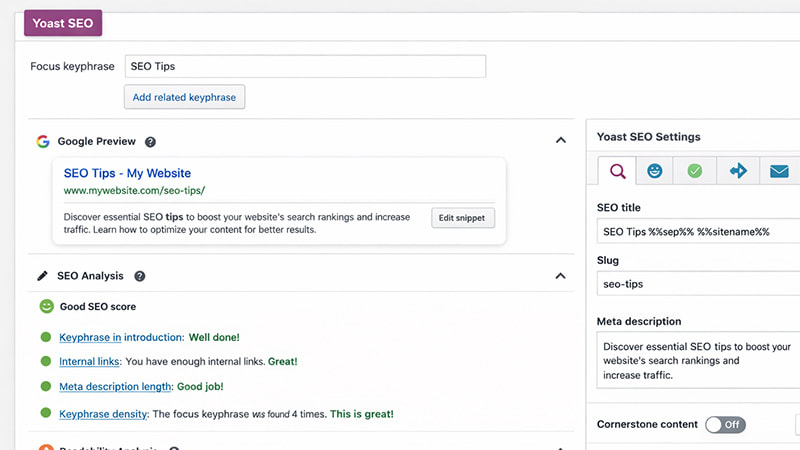Image resolution: width=800 pixels, height=450 pixels.
Task: Open the Keyphrase density link
Action: [x=103, y=414]
